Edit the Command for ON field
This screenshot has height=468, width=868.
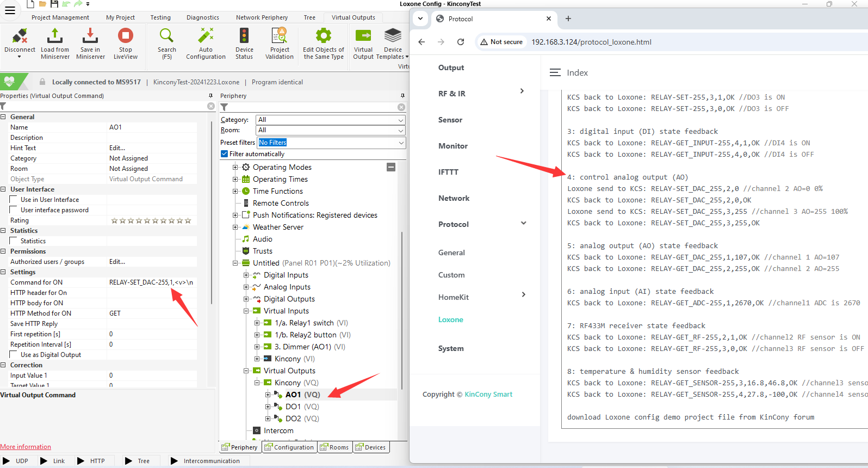tap(151, 282)
